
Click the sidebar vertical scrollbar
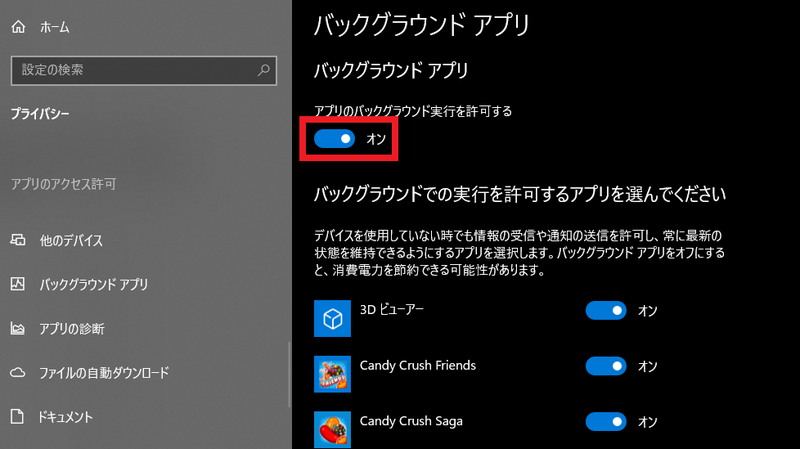tap(289, 375)
